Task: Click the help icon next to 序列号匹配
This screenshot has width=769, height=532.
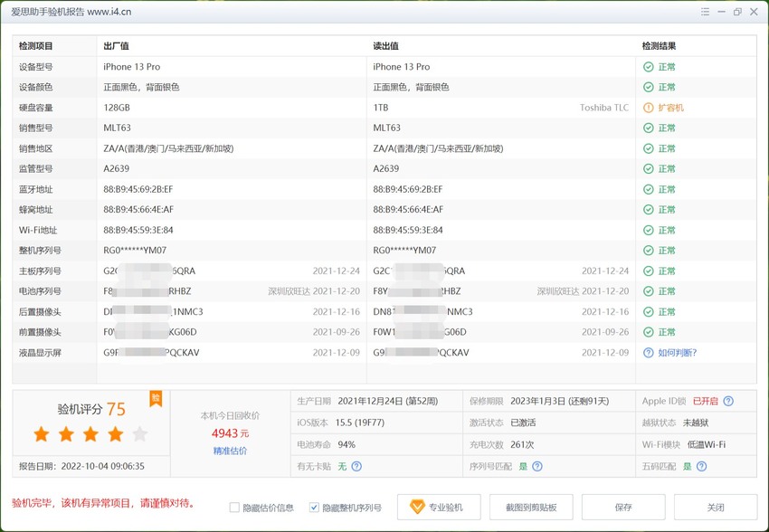Action: coord(537,466)
